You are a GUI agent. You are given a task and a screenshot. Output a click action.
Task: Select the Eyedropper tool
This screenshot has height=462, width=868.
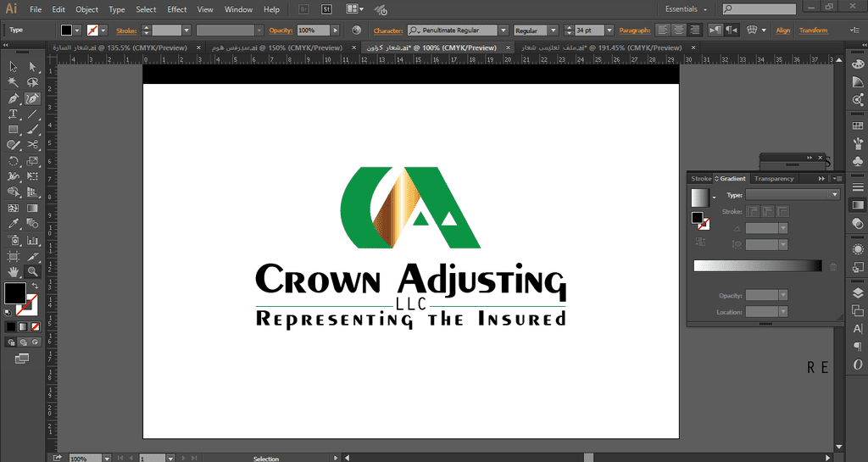pyautogui.click(x=13, y=224)
